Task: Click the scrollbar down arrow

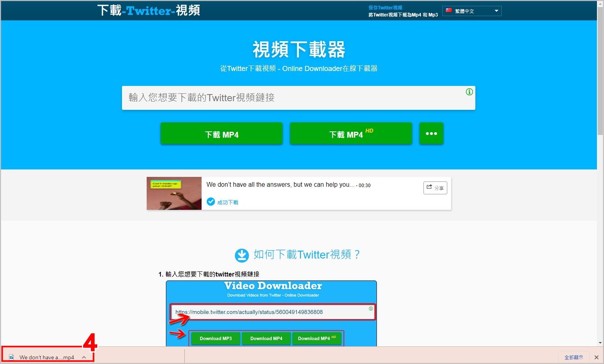Action: pos(600,343)
